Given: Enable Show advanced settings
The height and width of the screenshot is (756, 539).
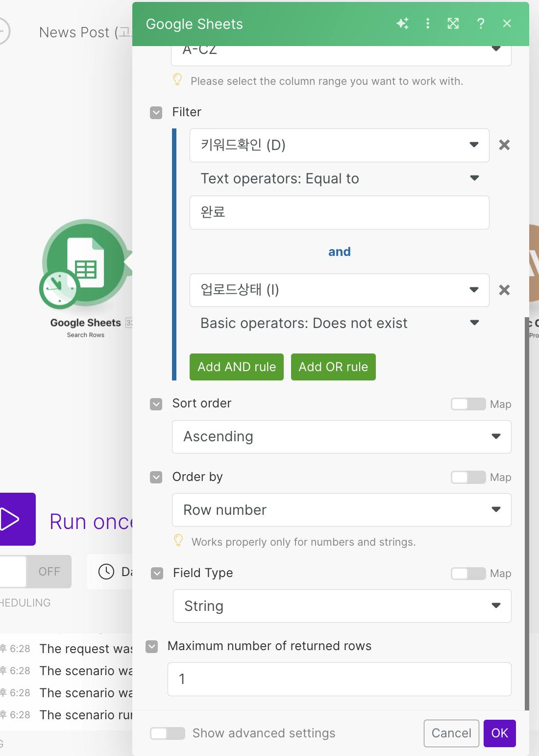Looking at the screenshot, I should pos(168,733).
